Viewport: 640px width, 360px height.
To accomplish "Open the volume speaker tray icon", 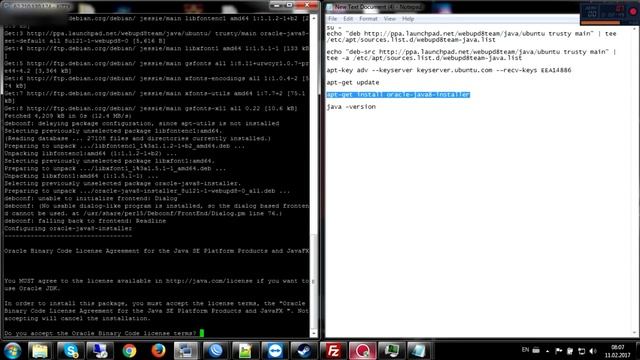I will click(x=593, y=351).
